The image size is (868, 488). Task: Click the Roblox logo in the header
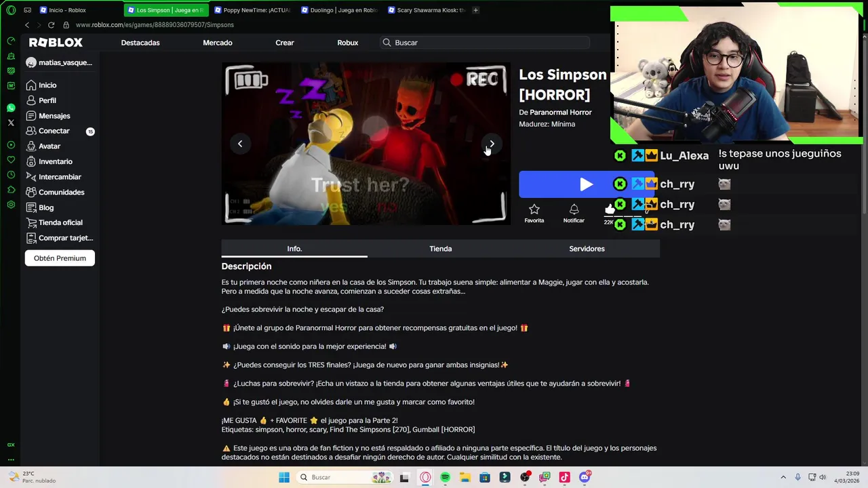[x=56, y=42]
